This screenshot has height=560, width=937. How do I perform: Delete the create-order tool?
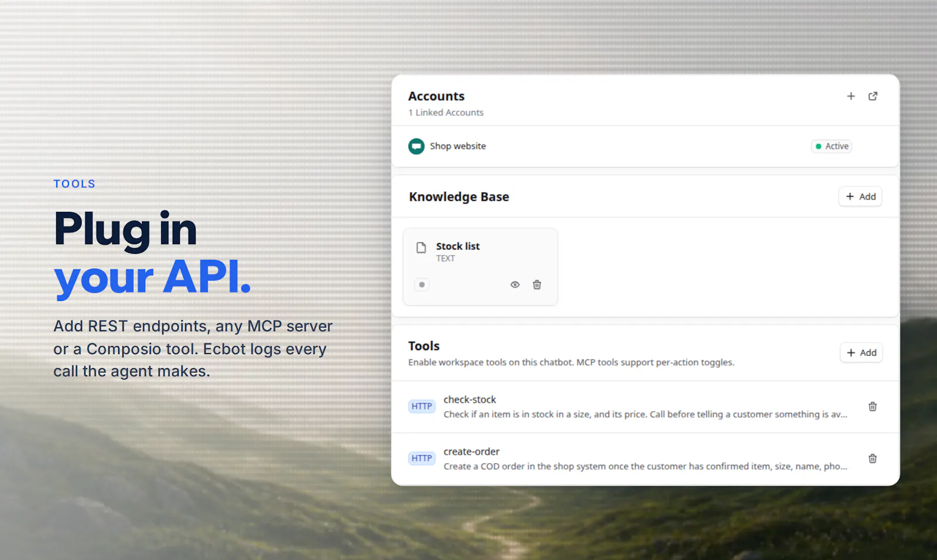(x=873, y=459)
